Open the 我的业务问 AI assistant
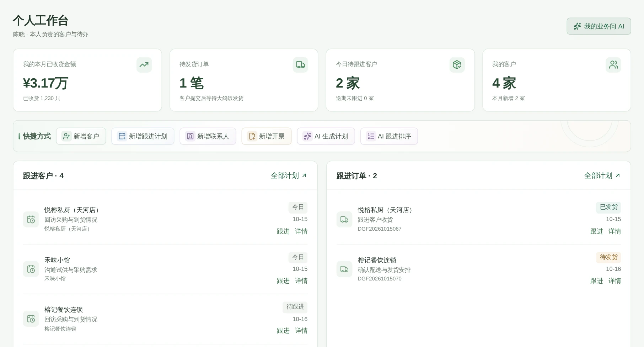This screenshot has width=644, height=347. point(599,26)
